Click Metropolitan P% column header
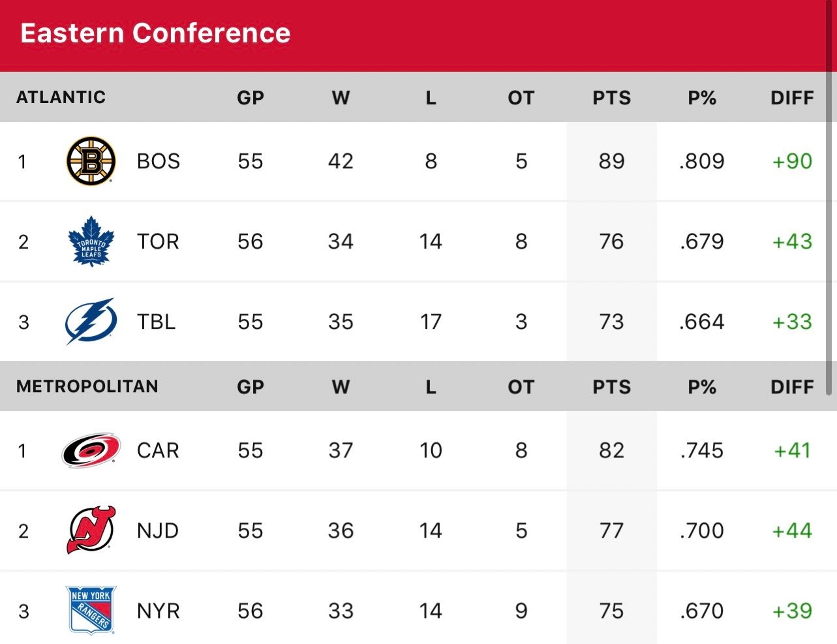 pos(702,387)
